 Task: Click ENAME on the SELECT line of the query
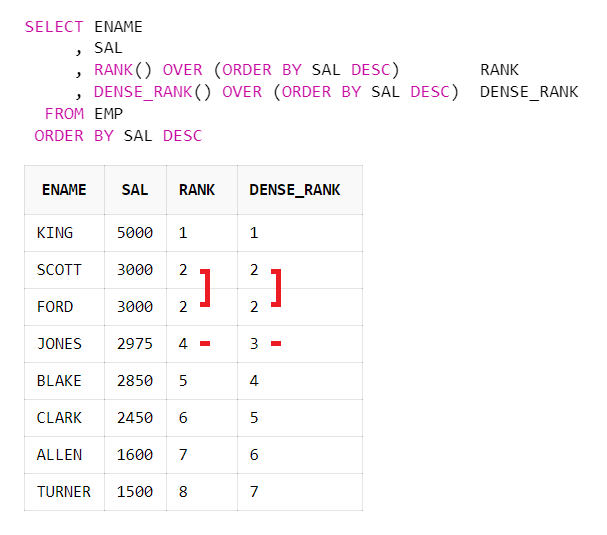[x=118, y=27]
